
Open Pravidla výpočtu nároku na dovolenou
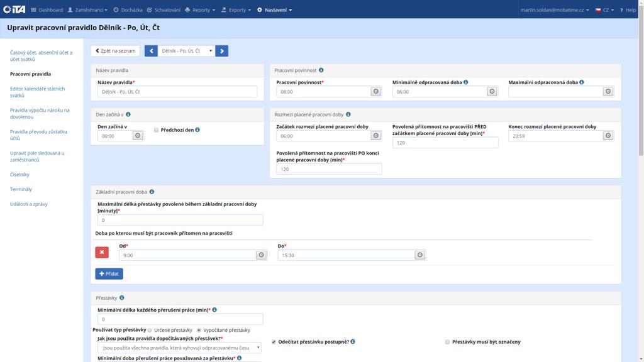[40, 113]
